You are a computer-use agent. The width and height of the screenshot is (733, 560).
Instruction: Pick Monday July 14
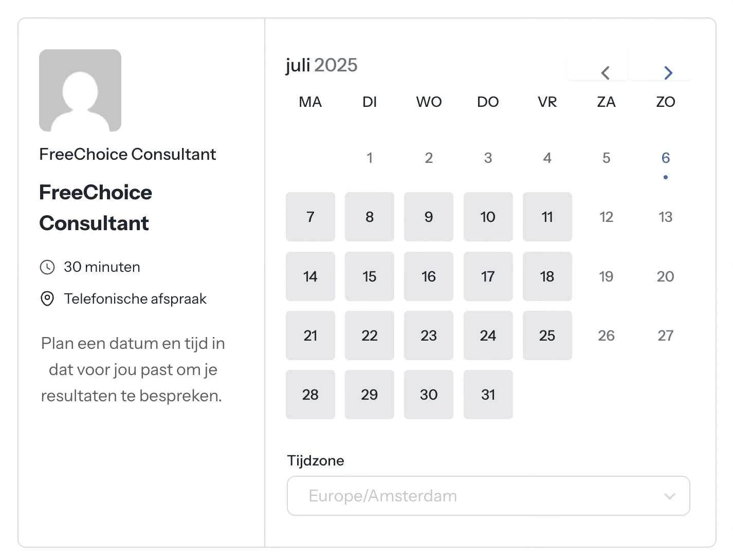310,276
